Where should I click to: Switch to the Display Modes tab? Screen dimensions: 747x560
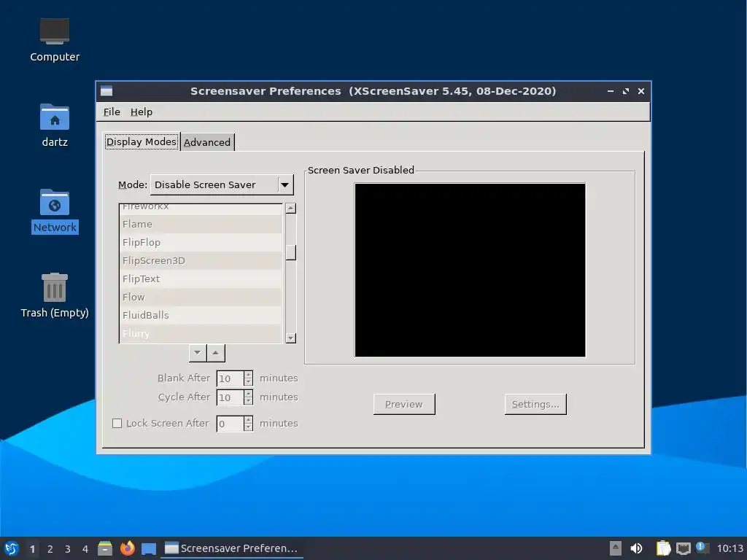pyautogui.click(x=142, y=142)
